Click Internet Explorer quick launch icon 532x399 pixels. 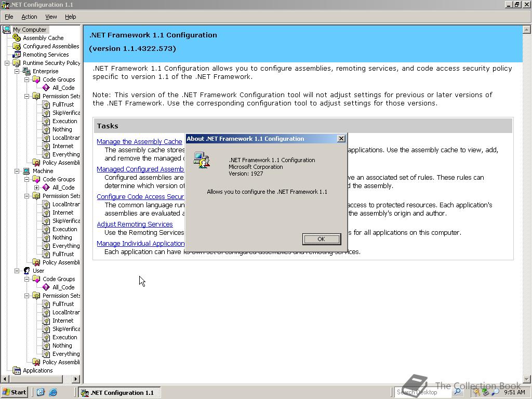pos(53,392)
